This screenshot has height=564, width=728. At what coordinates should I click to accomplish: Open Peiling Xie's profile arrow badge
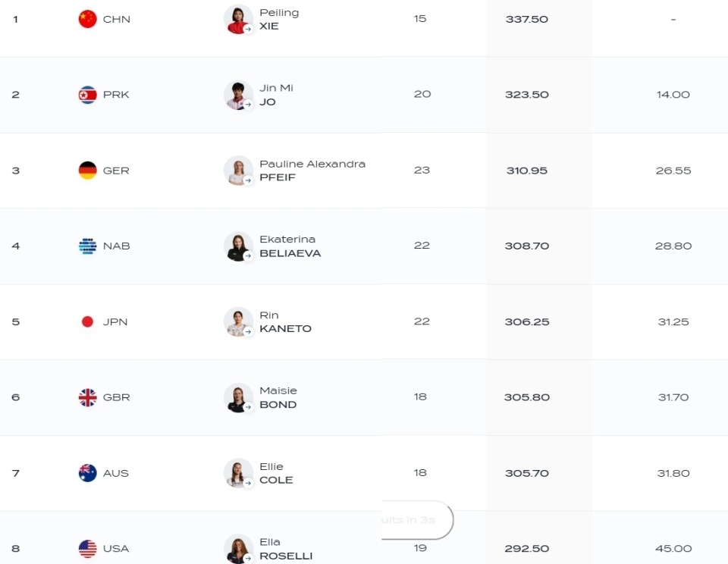249,30
